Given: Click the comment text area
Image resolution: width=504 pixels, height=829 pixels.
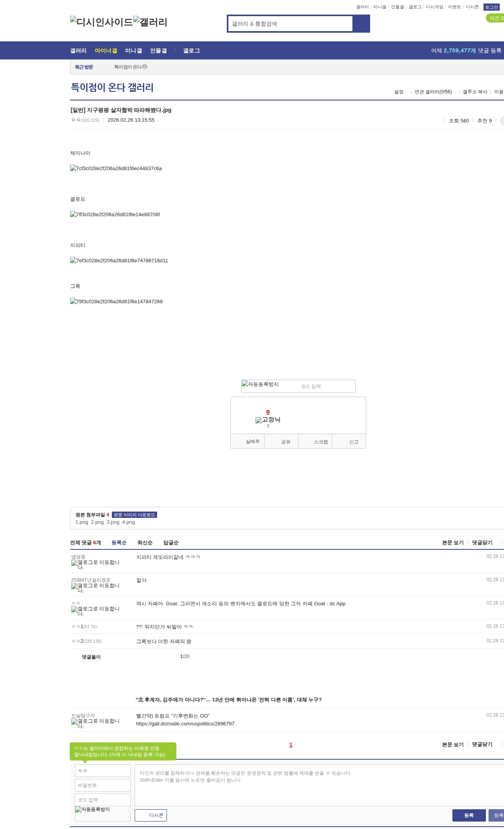Looking at the screenshot, I should point(319,785).
